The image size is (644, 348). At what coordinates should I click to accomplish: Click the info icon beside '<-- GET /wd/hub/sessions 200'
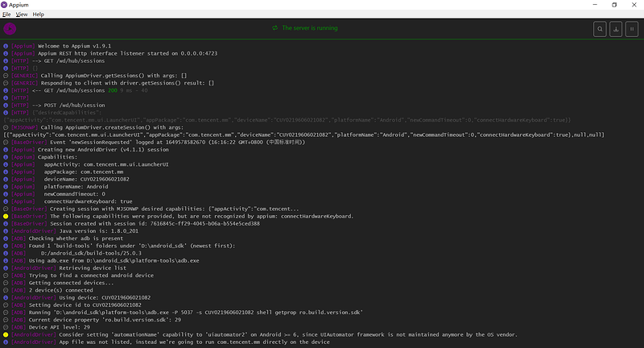[x=6, y=90]
